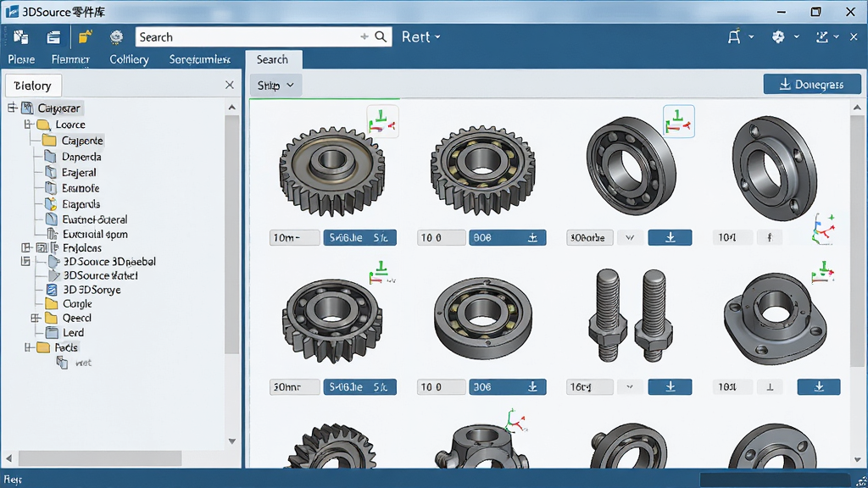868x488 pixels.
Task: Open the dropdown next to 16r field
Action: tap(630, 386)
